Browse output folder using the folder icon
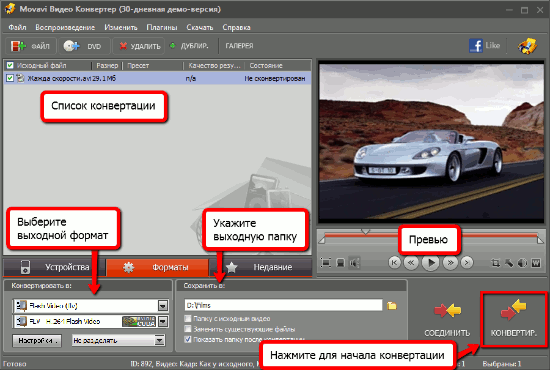 coord(392,305)
